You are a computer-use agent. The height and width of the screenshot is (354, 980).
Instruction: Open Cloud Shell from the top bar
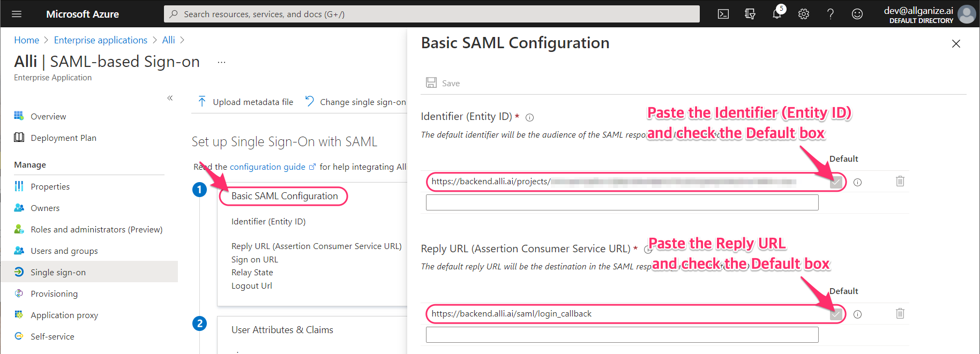[x=723, y=14]
